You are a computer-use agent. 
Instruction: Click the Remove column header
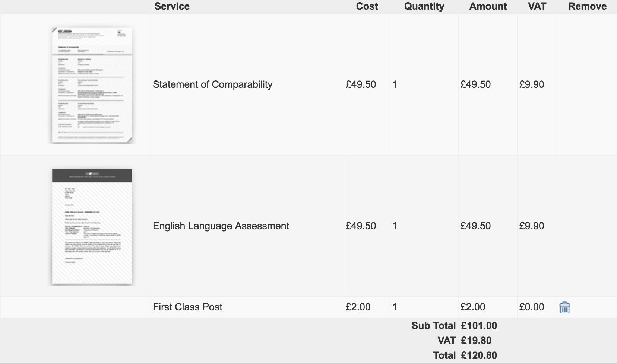coord(587,6)
